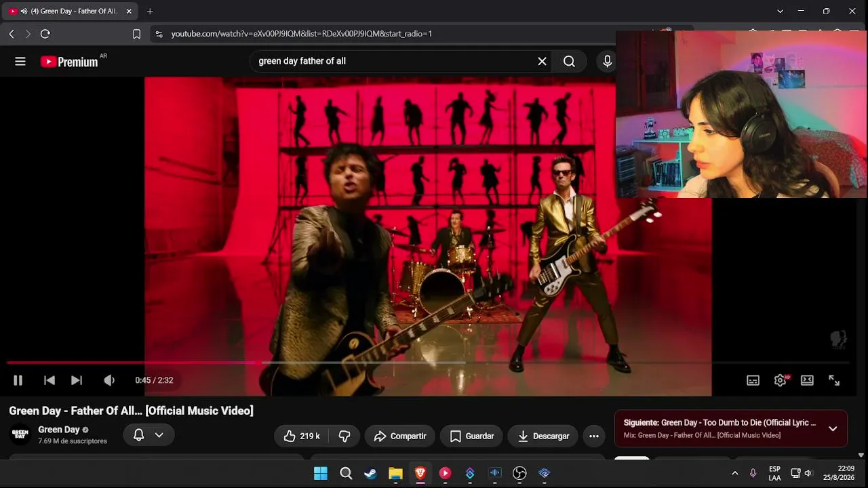868x488 pixels.
Task: Open the three-dot more actions menu
Action: point(594,436)
